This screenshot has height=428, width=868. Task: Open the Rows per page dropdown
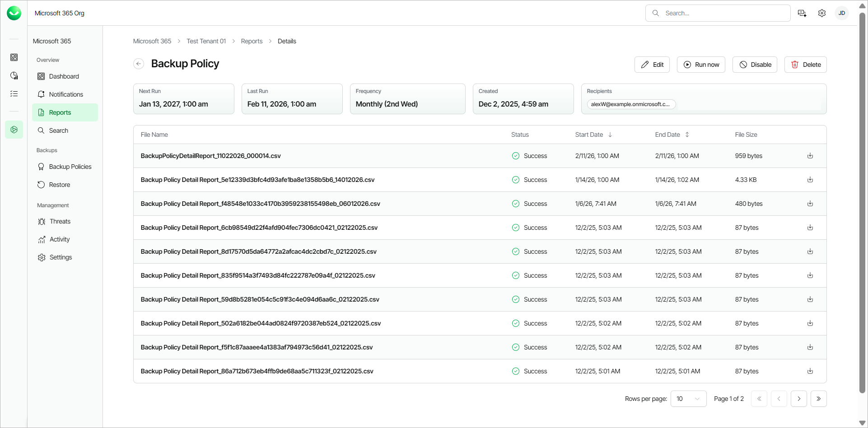click(x=688, y=399)
